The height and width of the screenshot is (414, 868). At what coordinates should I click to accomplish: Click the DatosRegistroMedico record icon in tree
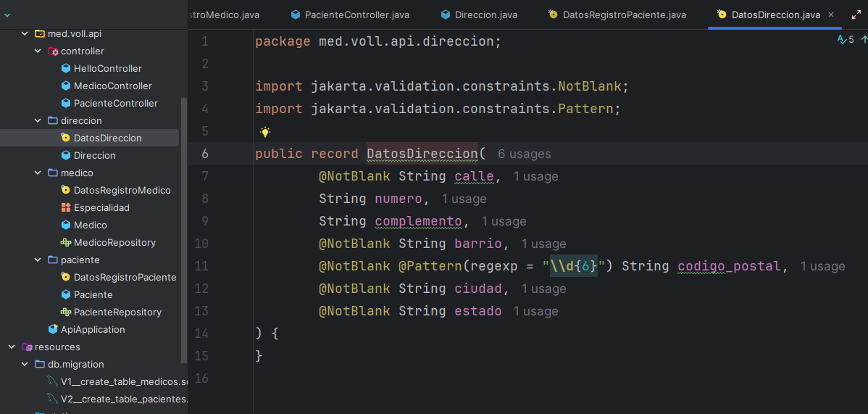pyautogui.click(x=65, y=190)
